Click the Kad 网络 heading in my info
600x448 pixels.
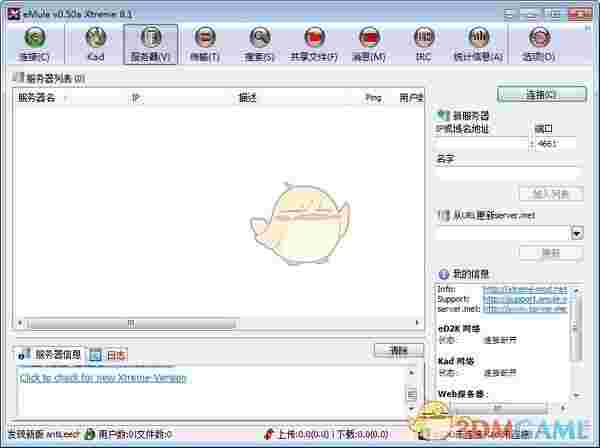click(456, 361)
